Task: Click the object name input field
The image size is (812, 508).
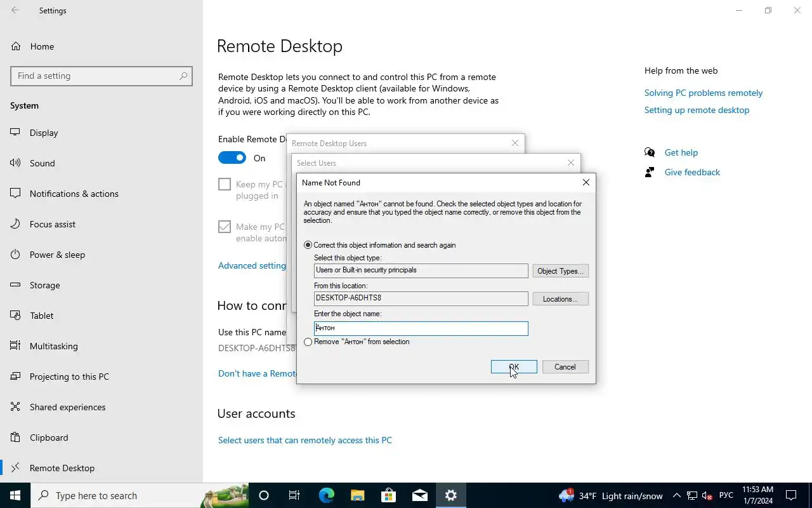Action: [x=421, y=328]
